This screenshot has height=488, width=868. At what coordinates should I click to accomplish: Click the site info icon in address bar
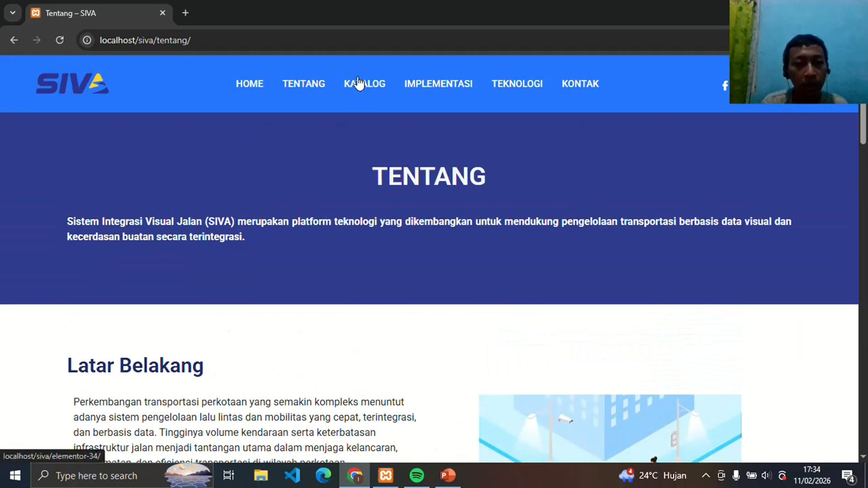coord(87,40)
